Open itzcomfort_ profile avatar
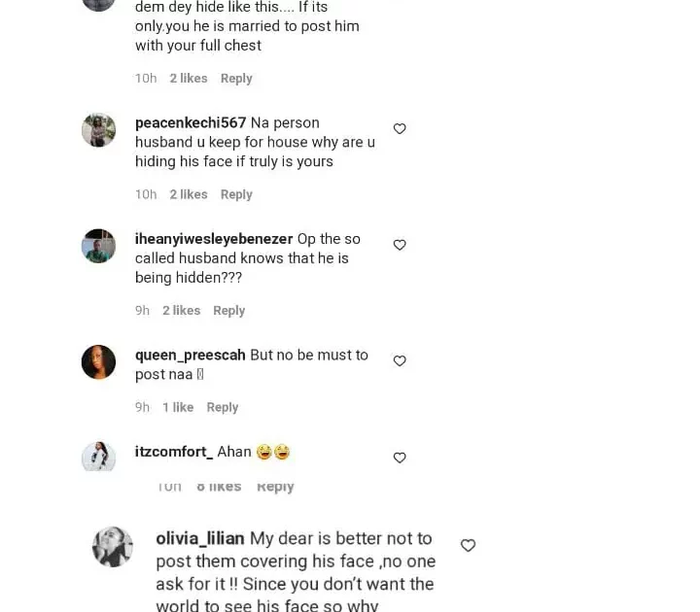 click(x=98, y=457)
